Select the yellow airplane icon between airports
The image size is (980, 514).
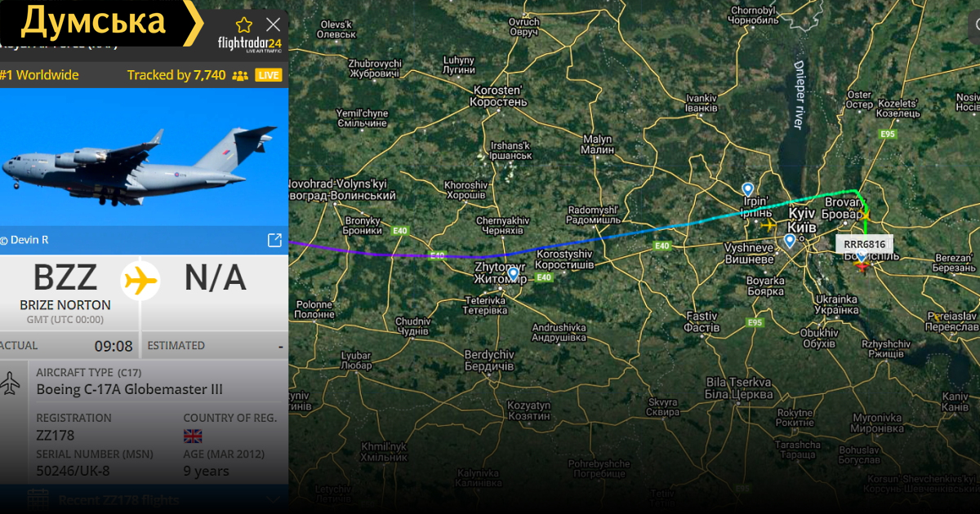pos(140,280)
